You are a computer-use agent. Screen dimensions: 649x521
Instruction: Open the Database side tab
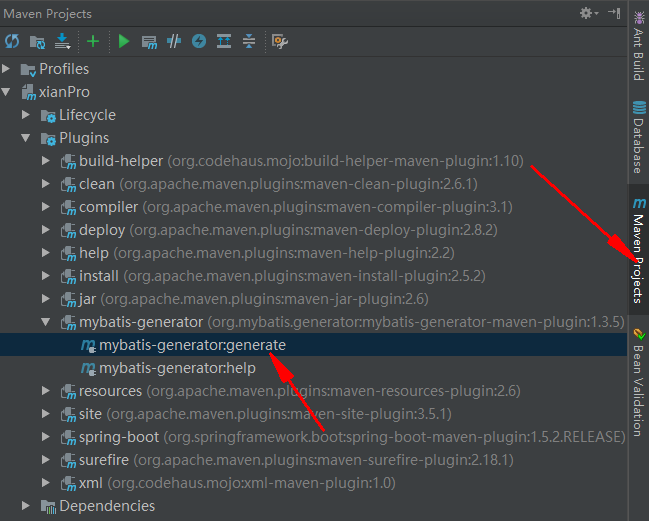click(x=639, y=137)
